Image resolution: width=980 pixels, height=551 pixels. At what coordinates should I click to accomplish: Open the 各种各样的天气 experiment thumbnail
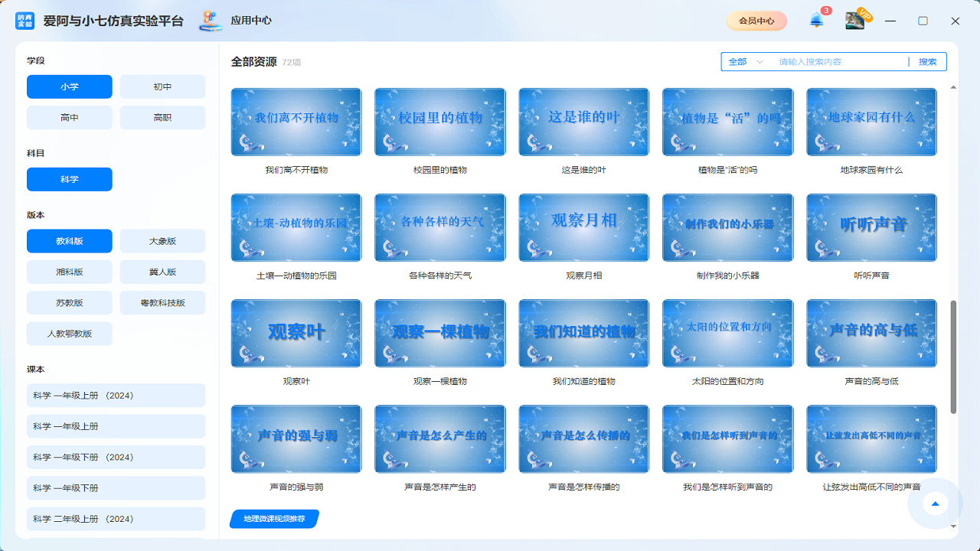(439, 227)
